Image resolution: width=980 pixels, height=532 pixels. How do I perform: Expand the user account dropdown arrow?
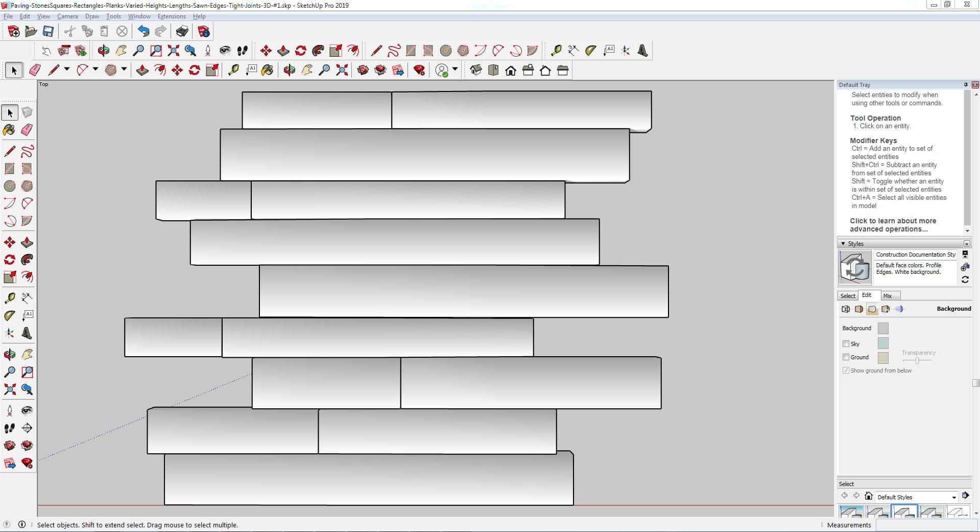pyautogui.click(x=455, y=69)
